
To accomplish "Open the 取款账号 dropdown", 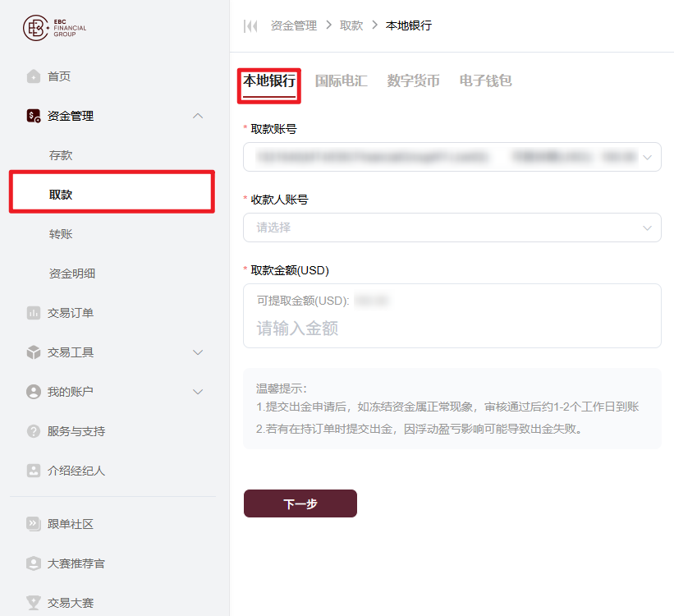I will coord(452,157).
